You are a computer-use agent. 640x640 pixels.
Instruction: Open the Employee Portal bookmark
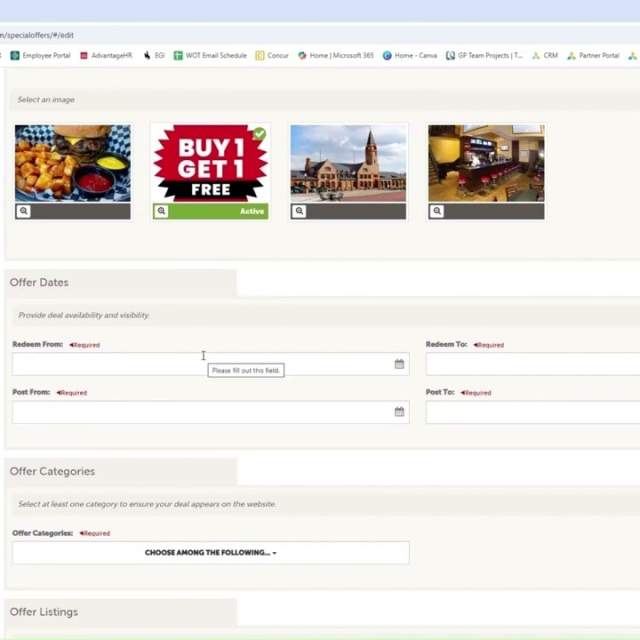(40, 56)
